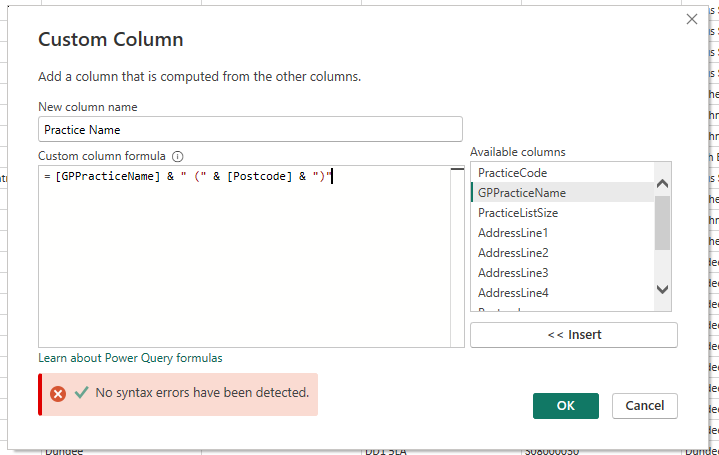
Task: Select PracticeCode in available columns
Action: (x=562, y=173)
